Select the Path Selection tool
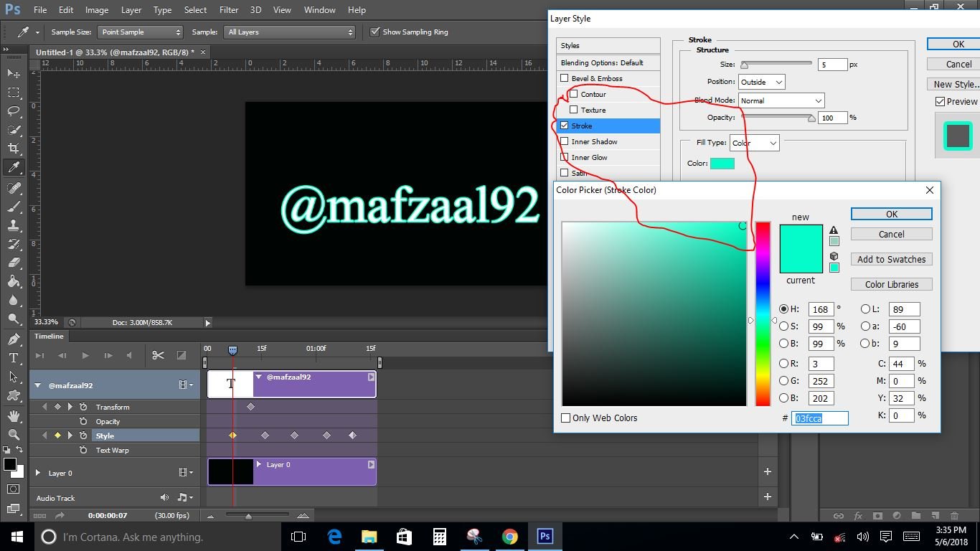 click(x=14, y=377)
